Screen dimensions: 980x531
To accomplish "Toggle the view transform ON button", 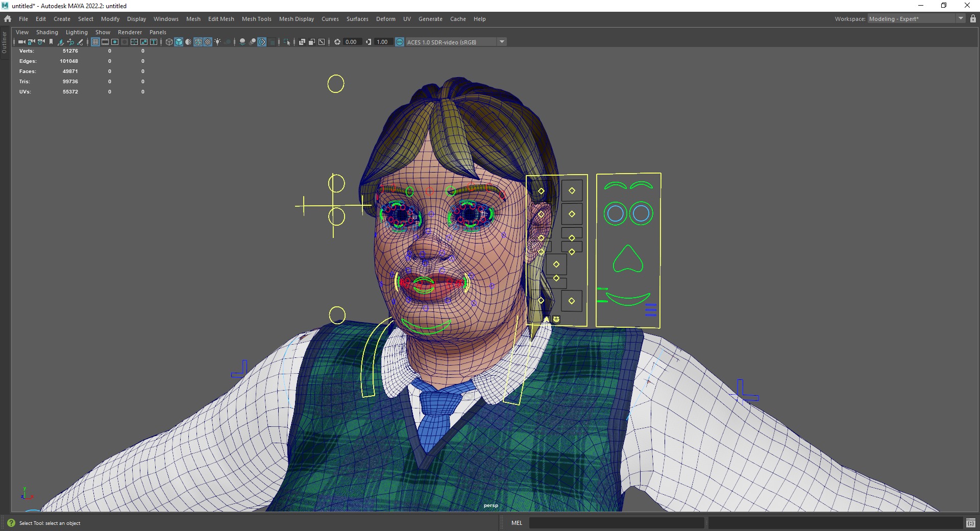I will click(400, 42).
